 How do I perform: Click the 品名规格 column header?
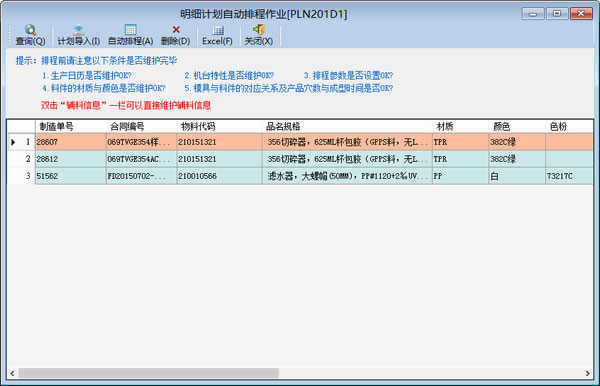(x=347, y=126)
